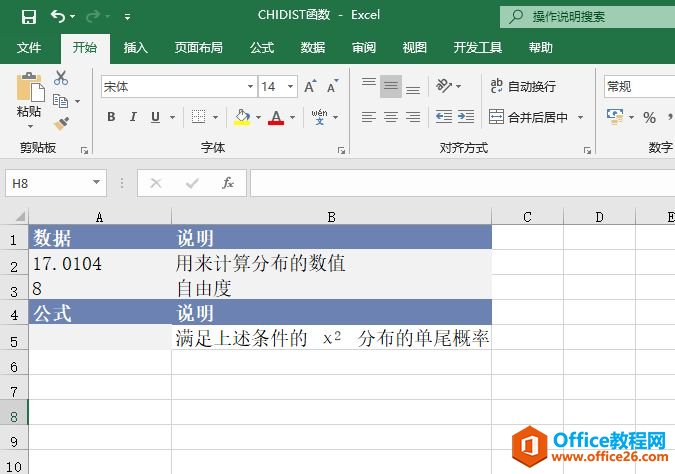Open the 字体 dialog launcher

pyautogui.click(x=341, y=150)
